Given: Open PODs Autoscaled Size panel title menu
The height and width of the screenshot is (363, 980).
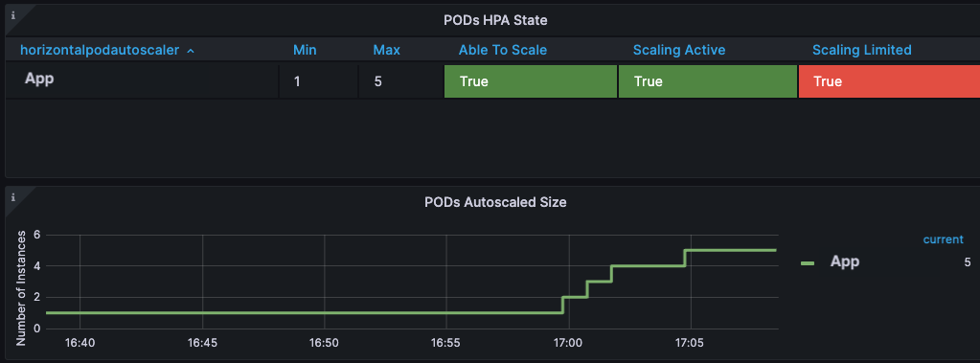Looking at the screenshot, I should (x=495, y=202).
